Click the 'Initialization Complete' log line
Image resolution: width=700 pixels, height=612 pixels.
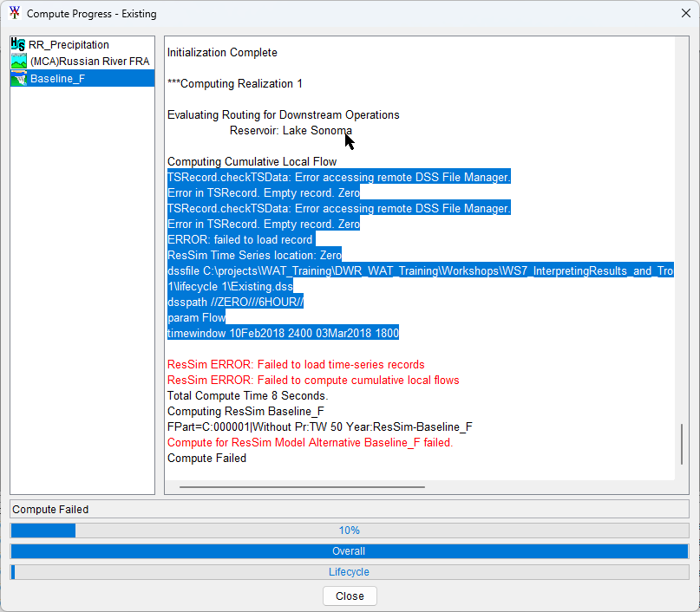(x=222, y=53)
